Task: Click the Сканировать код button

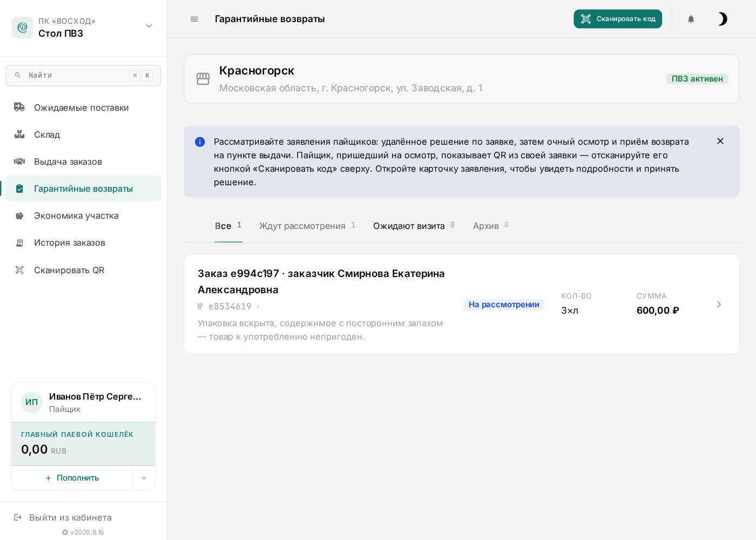Action: [x=618, y=19]
